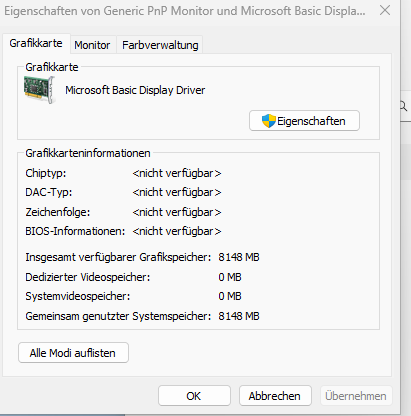Open adapter Eigenschaften with shield icon

tap(304, 121)
